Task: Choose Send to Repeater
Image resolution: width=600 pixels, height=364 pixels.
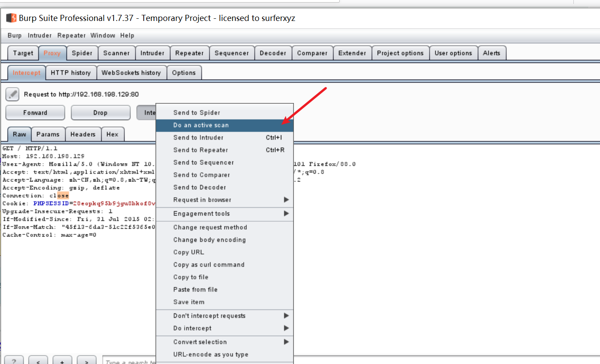Action: (224, 150)
